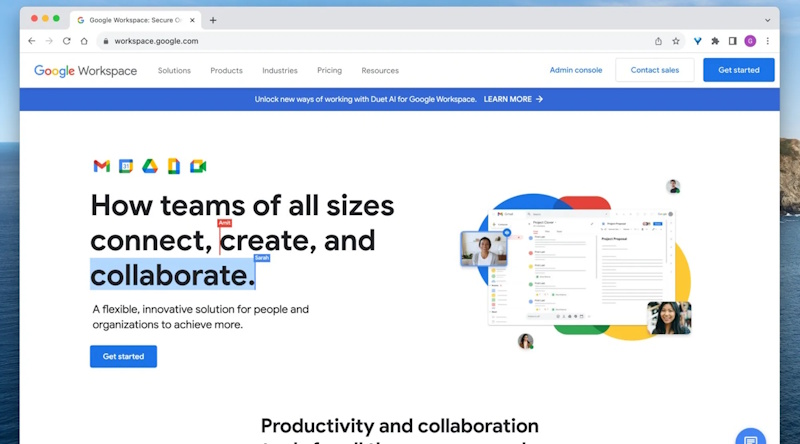The width and height of the screenshot is (800, 444).
Task: Reload the page with the refresh icon
Action: [66, 41]
